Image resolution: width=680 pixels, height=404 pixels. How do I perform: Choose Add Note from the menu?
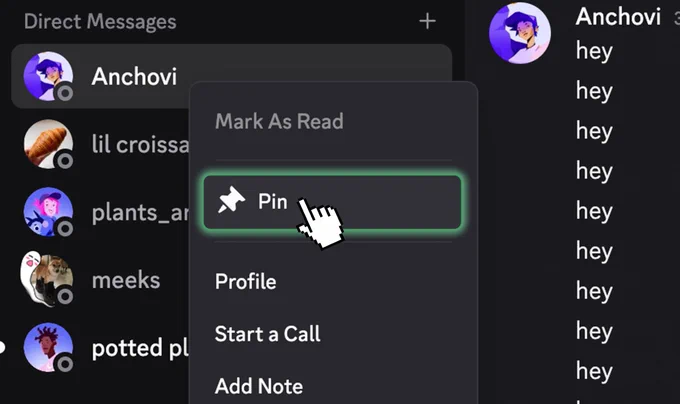pyautogui.click(x=259, y=386)
